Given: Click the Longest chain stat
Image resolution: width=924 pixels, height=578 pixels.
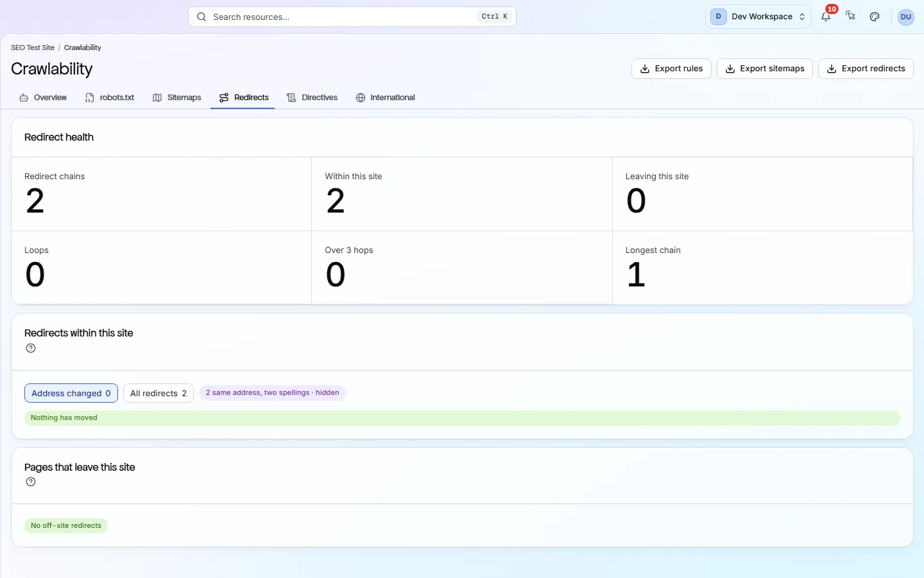Looking at the screenshot, I should click(762, 268).
